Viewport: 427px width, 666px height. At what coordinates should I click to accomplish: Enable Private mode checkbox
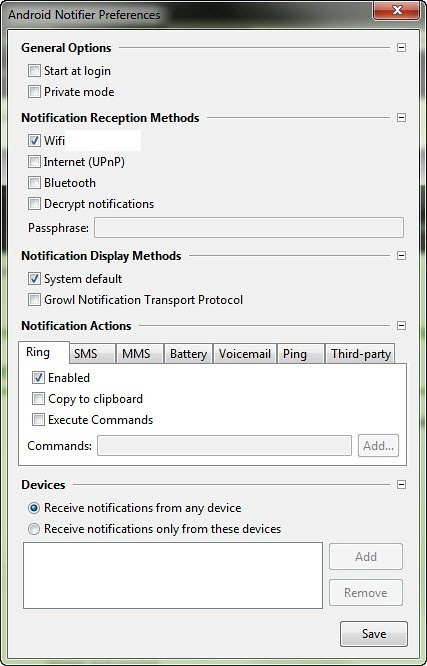tap(34, 92)
